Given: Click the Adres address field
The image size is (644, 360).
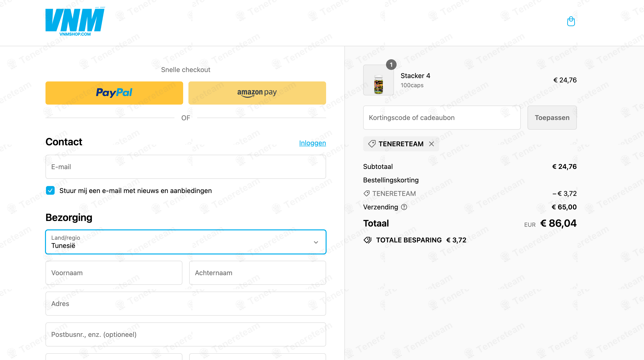Looking at the screenshot, I should coord(186,303).
